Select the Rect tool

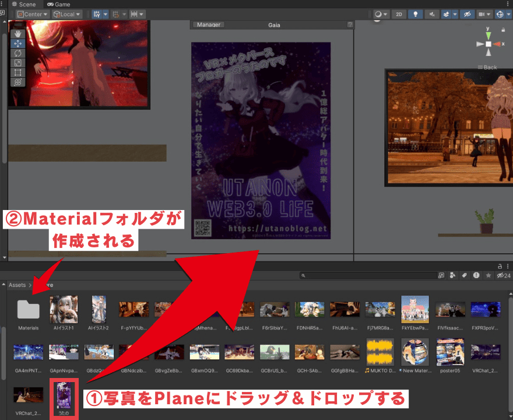tap(17, 73)
